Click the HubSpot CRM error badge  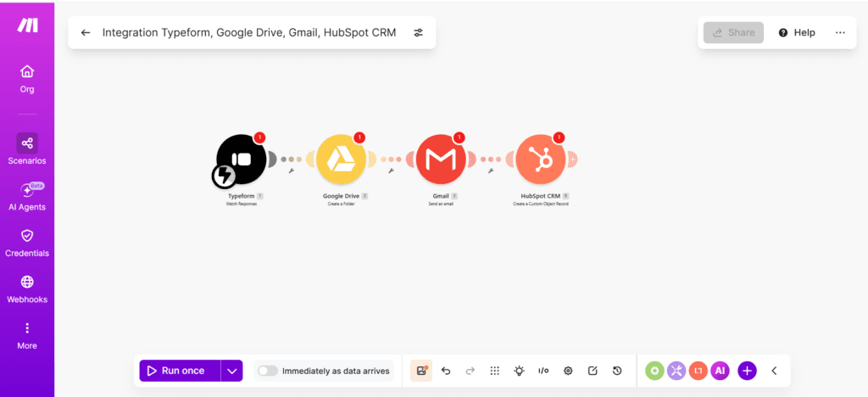(x=559, y=137)
